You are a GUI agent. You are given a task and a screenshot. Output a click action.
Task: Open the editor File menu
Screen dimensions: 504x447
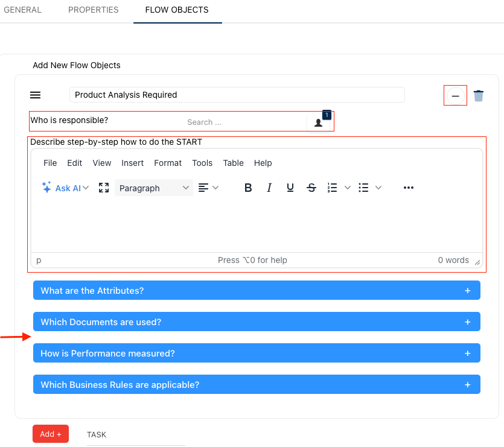[50, 163]
